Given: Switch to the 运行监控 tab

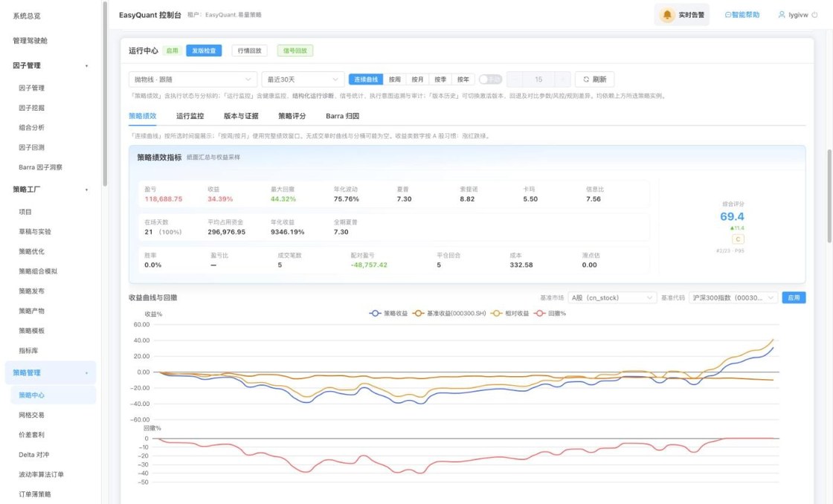Looking at the screenshot, I should pos(190,116).
